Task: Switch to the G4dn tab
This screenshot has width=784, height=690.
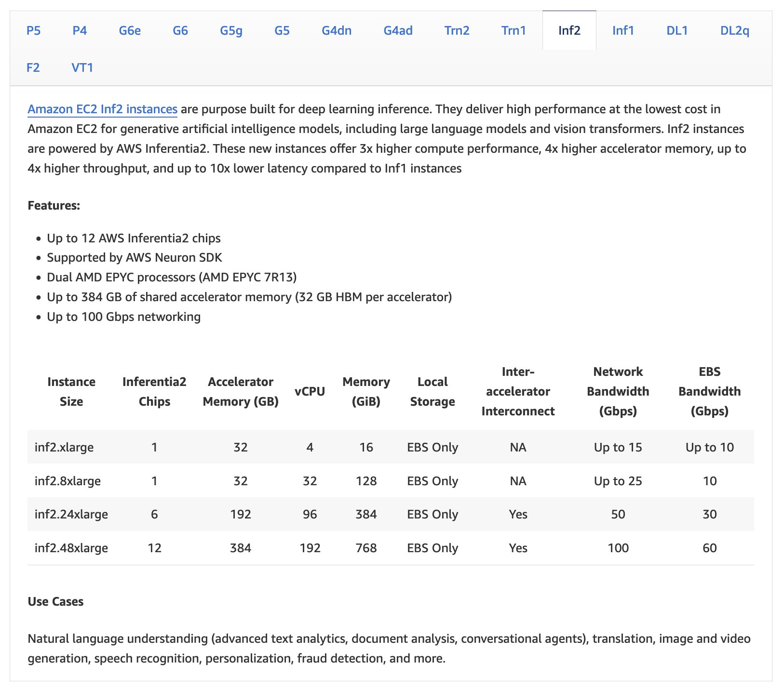Action: [x=337, y=31]
